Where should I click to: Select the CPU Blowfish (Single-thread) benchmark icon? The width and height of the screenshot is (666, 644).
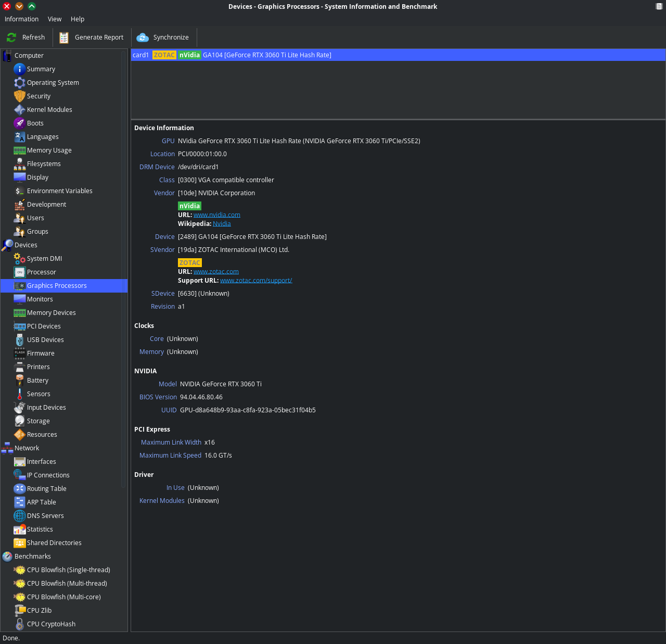(x=20, y=570)
